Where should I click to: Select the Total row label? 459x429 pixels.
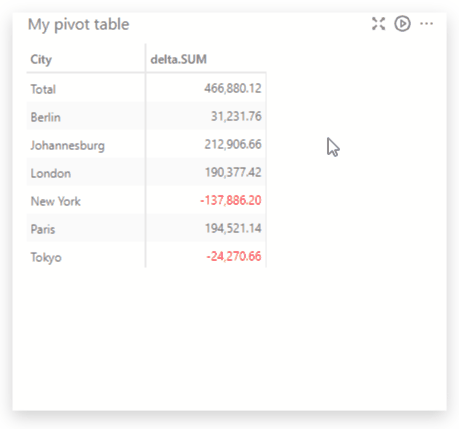pos(43,89)
